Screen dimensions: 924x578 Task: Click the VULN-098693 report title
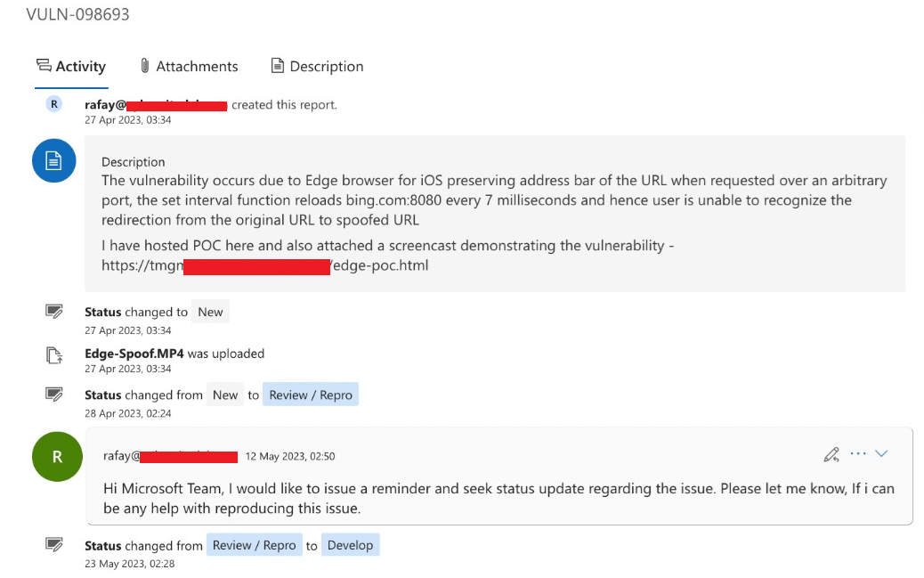77,14
